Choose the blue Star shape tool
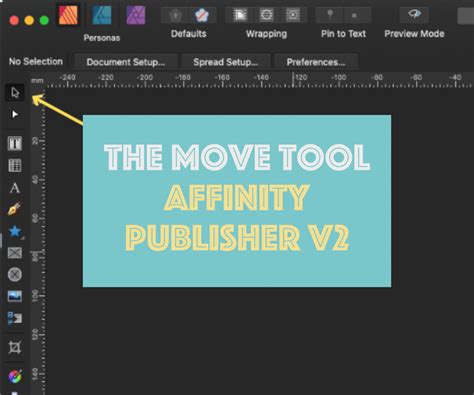474x395 pixels. click(x=15, y=231)
